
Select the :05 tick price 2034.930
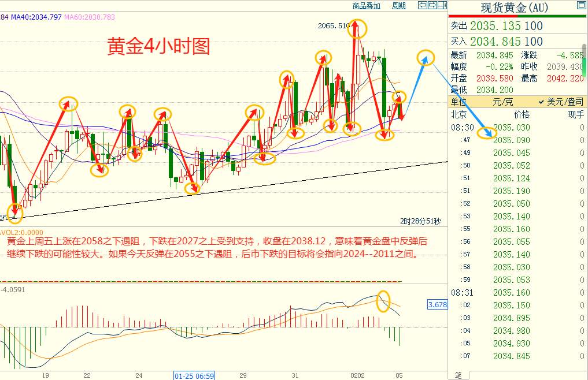[512, 344]
